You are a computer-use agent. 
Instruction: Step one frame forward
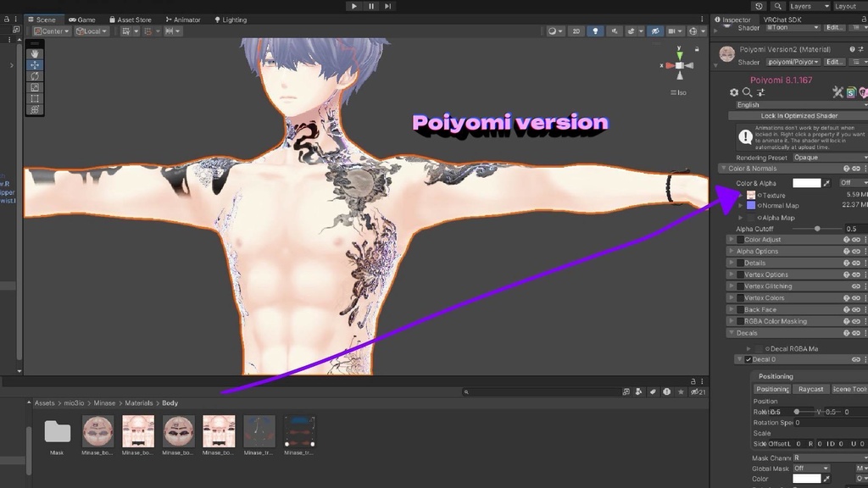pos(388,6)
